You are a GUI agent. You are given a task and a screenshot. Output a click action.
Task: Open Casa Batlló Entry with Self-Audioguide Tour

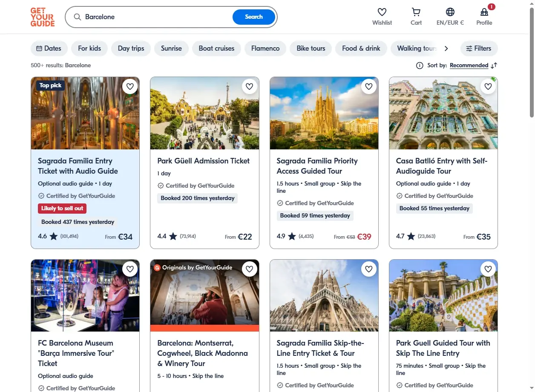click(x=442, y=166)
